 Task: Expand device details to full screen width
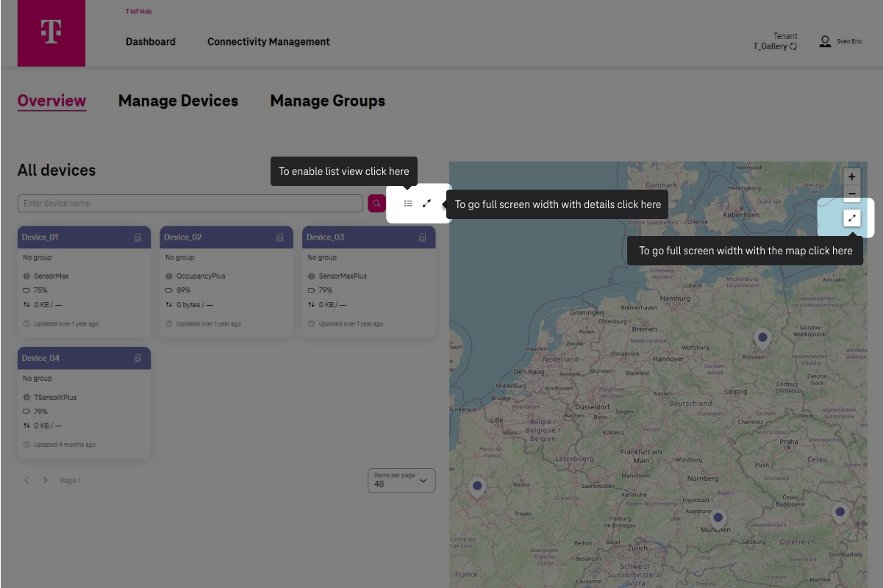426,204
